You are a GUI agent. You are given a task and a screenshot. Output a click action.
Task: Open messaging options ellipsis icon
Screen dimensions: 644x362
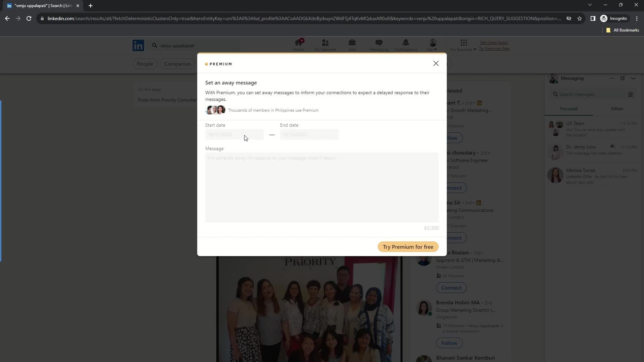(612, 78)
